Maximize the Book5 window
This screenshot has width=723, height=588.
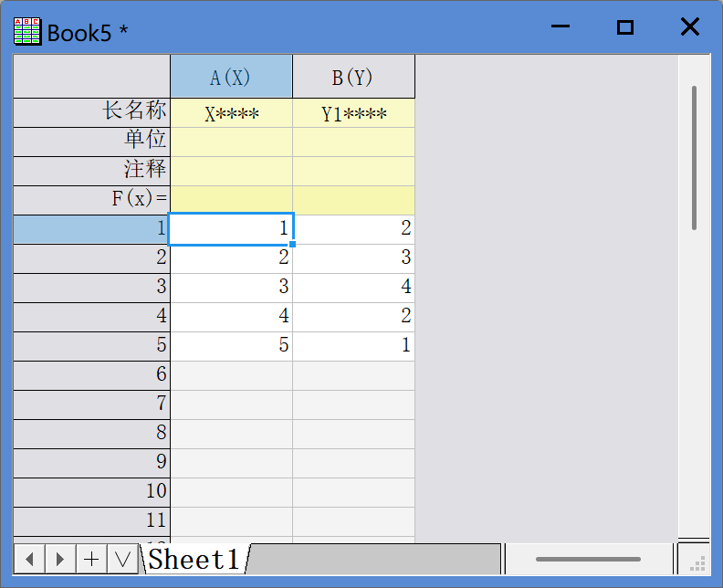point(625,28)
